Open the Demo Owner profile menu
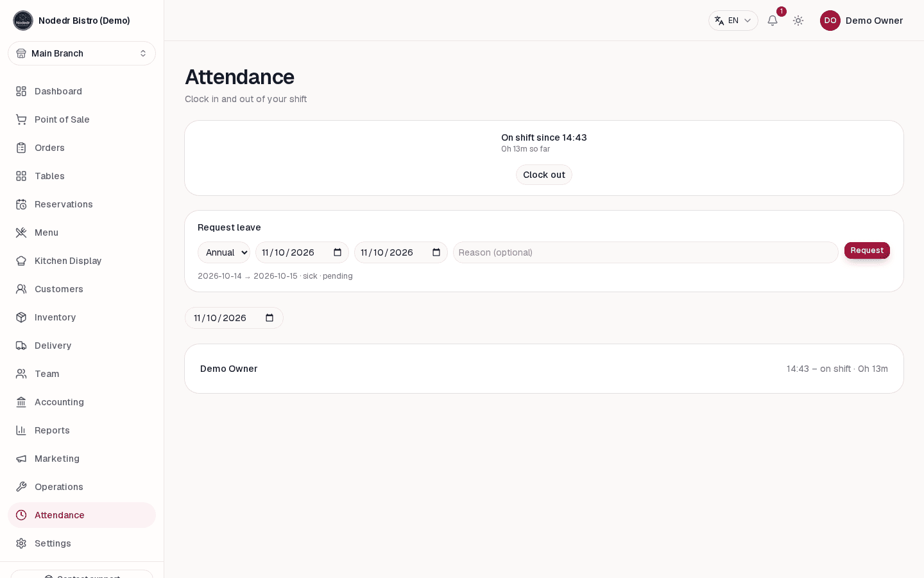Image resolution: width=924 pixels, height=578 pixels. coord(861,21)
